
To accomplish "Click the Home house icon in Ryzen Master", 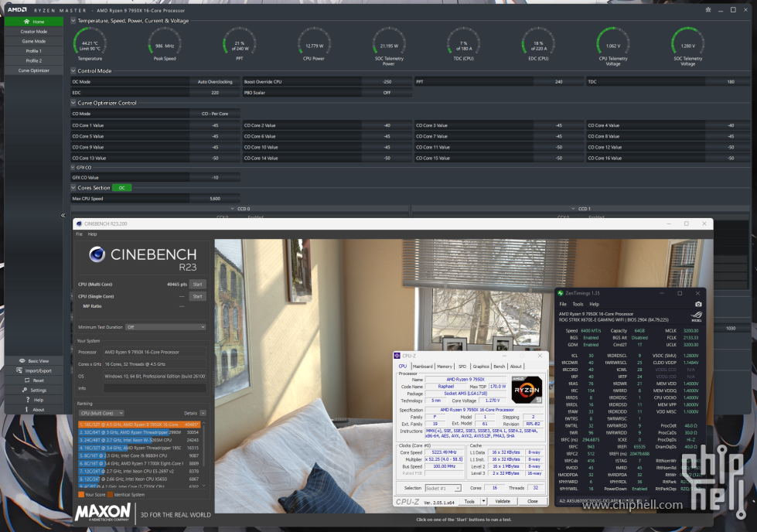I will pyautogui.click(x=26, y=22).
